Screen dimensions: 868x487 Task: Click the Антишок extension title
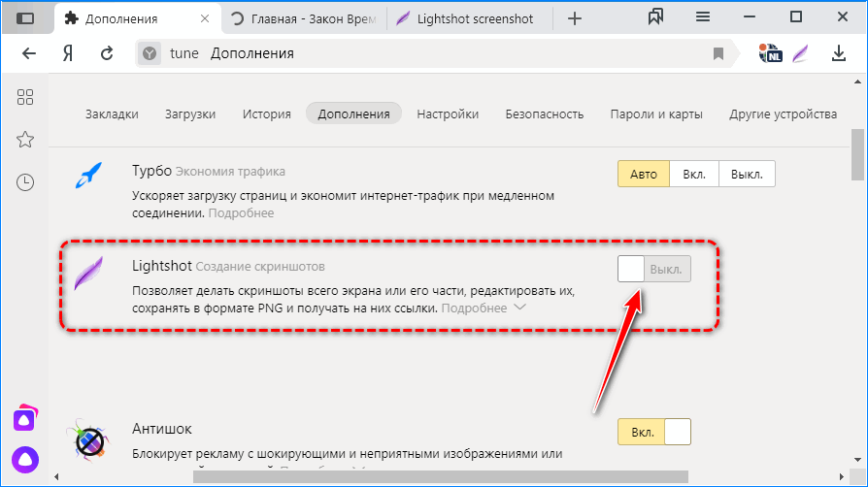161,429
